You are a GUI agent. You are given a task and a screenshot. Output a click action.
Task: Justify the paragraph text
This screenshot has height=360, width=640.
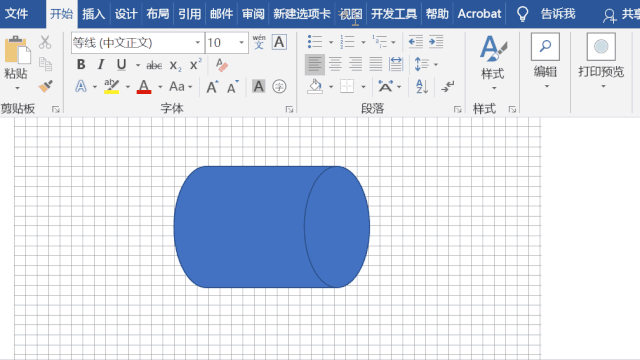(376, 64)
